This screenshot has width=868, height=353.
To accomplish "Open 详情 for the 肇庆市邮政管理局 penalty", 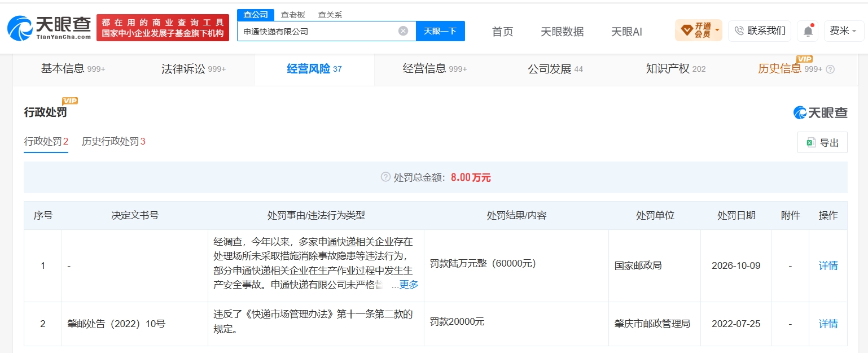I will [828, 324].
